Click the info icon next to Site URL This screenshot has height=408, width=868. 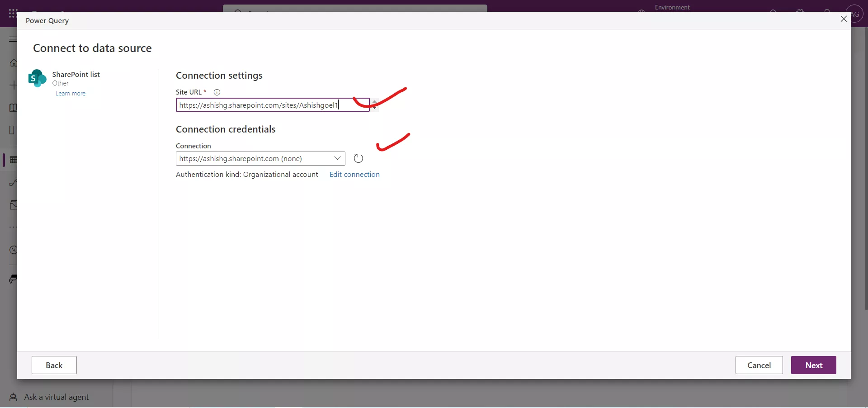click(217, 92)
